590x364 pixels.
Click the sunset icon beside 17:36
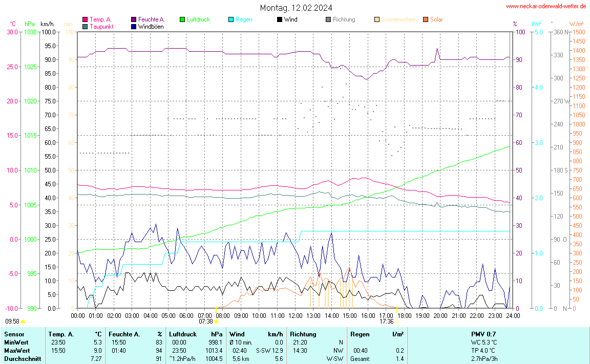point(397,322)
